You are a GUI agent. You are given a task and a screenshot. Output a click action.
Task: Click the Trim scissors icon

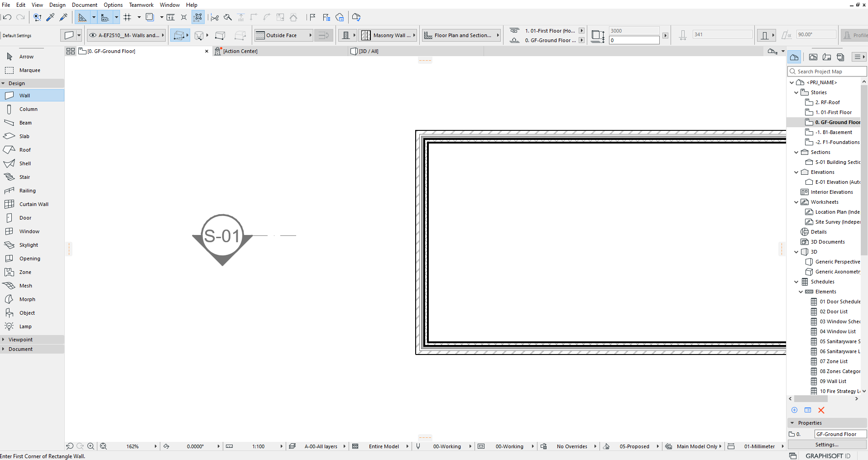pos(215,17)
